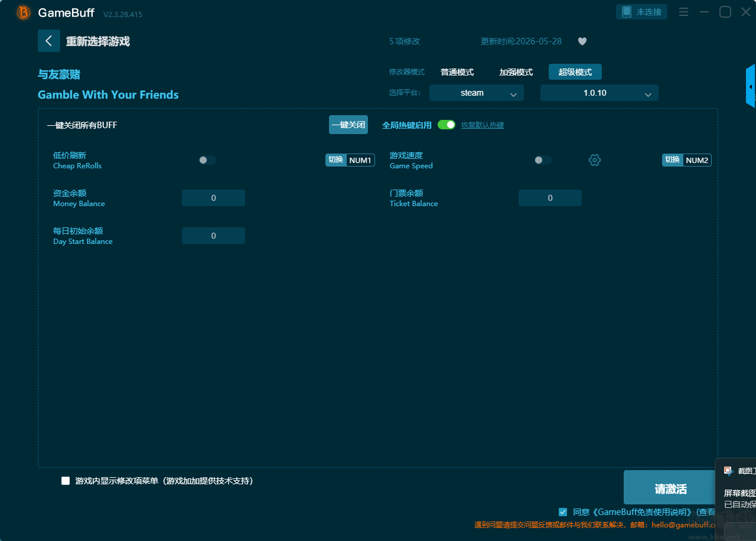Check 游戏内显示修改项菜单 checkbox

pyautogui.click(x=66, y=481)
